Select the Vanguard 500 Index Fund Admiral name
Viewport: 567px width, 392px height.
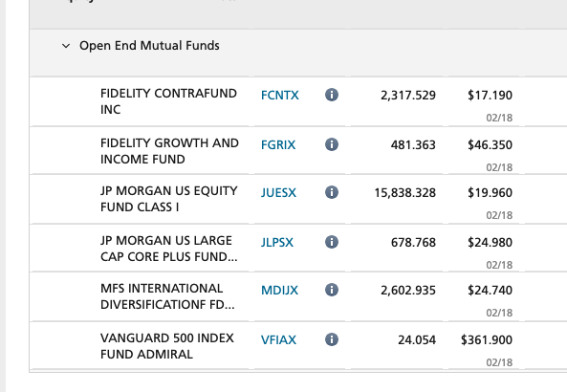(167, 346)
